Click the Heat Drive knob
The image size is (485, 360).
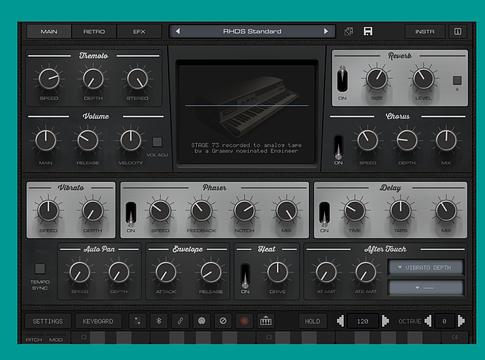[x=277, y=272]
